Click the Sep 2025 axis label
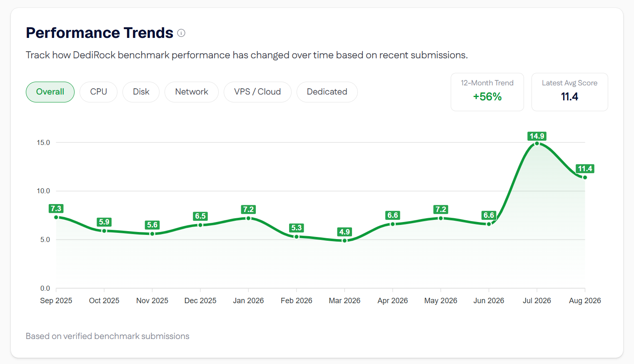Viewport: 634px width, 364px height. point(56,301)
